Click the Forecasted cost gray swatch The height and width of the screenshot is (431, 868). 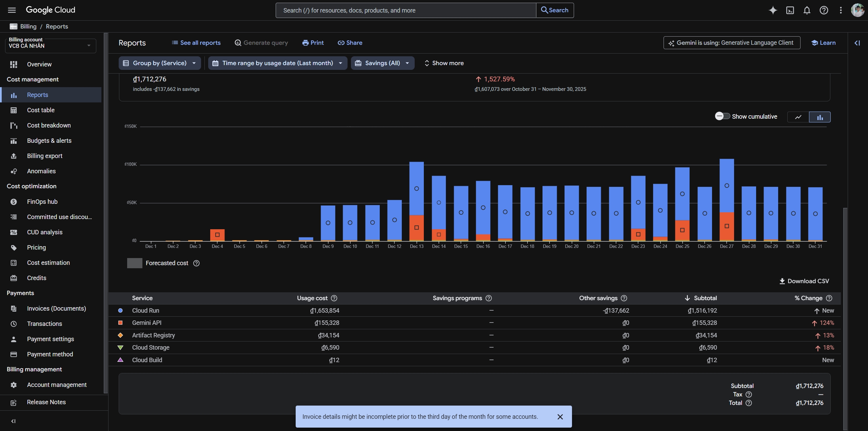135,263
